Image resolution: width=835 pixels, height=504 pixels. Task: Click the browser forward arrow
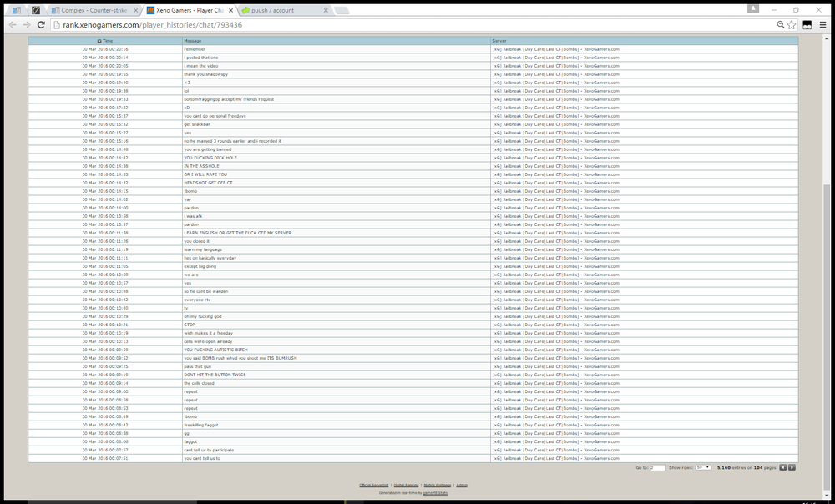[x=27, y=25]
